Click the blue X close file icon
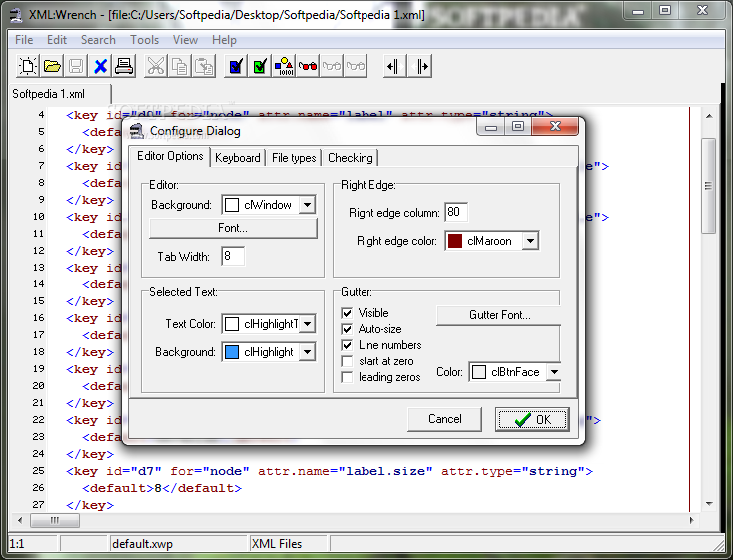This screenshot has width=733, height=560. click(100, 66)
